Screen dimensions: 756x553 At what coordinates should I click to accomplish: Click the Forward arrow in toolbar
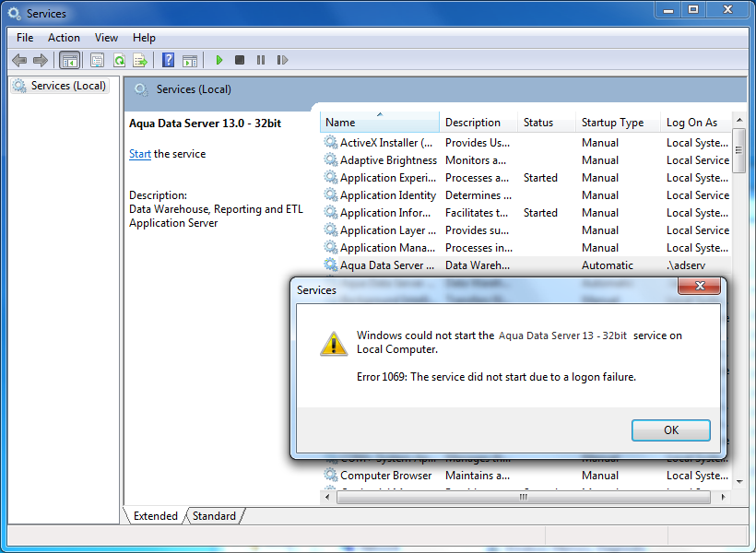pos(41,60)
